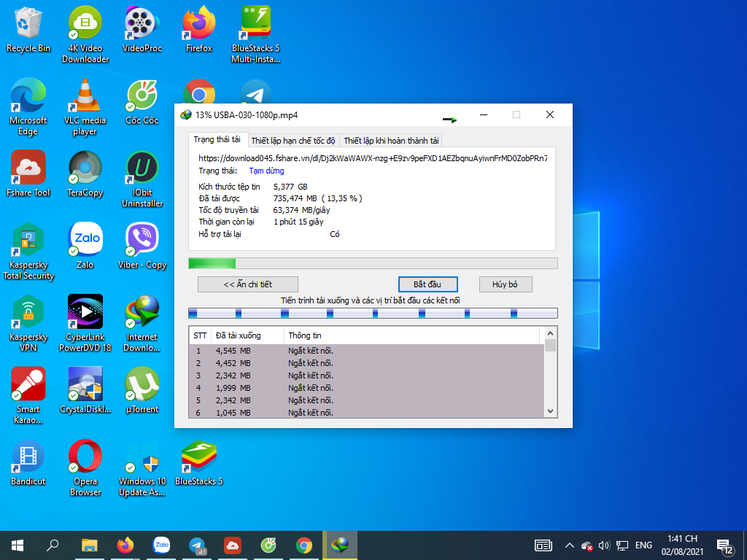Select Smart Karaoke desktop icon
Image resolution: width=747 pixels, height=560 pixels.
pos(28,396)
